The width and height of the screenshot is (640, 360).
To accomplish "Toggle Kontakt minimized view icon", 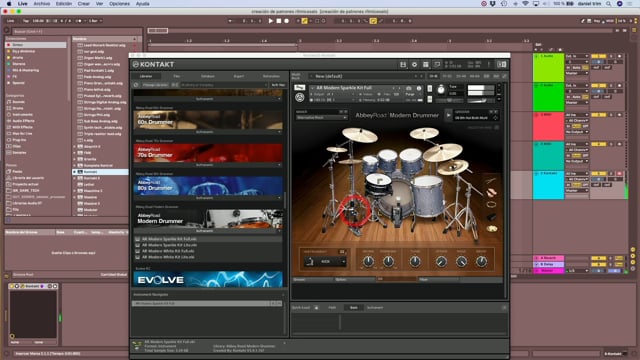I will pos(437,64).
